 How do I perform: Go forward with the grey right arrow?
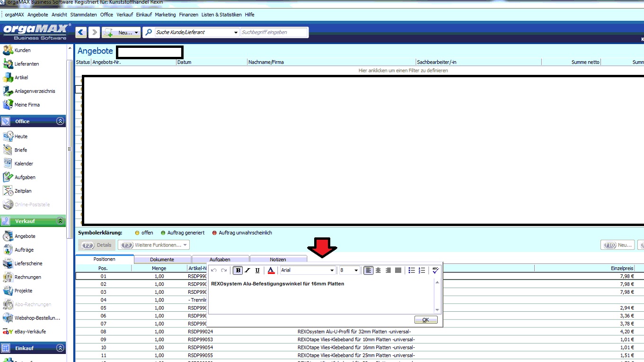click(x=94, y=32)
